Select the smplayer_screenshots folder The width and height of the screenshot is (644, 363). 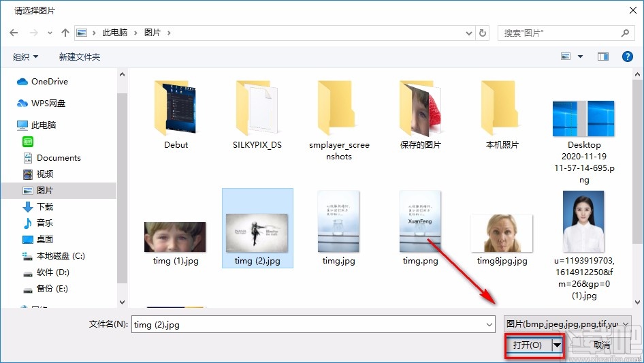[339, 120]
